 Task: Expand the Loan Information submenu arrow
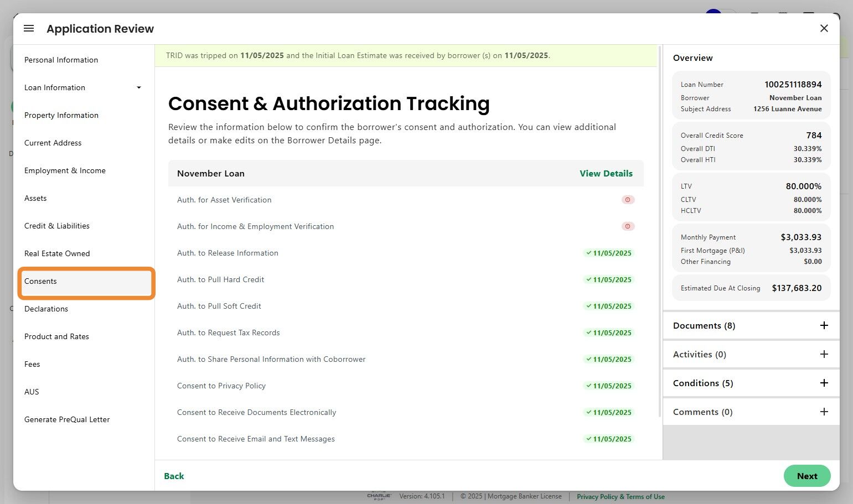(x=139, y=87)
